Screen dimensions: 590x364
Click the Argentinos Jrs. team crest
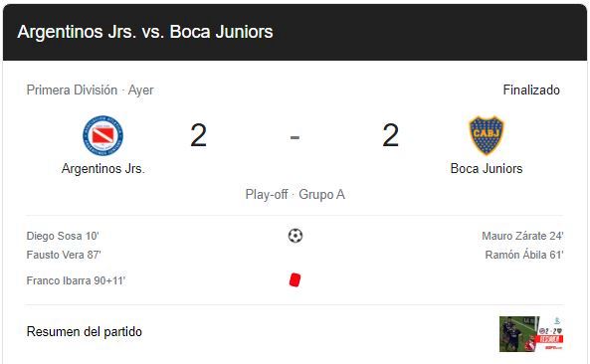point(102,135)
